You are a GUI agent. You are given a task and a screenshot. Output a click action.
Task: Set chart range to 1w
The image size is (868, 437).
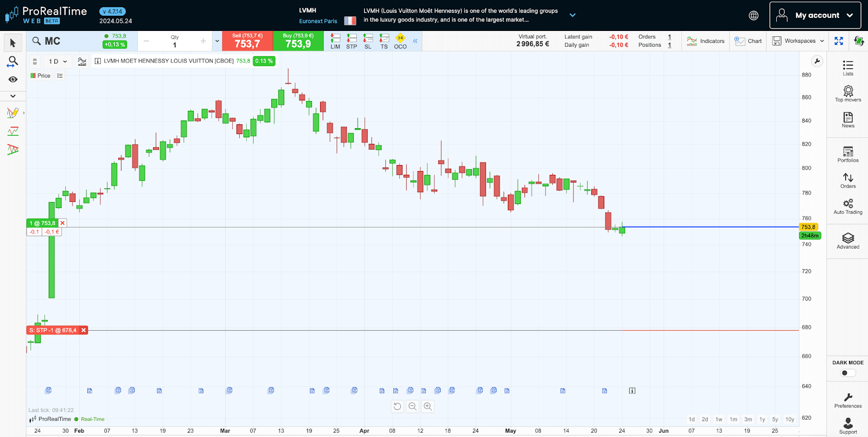click(719, 419)
